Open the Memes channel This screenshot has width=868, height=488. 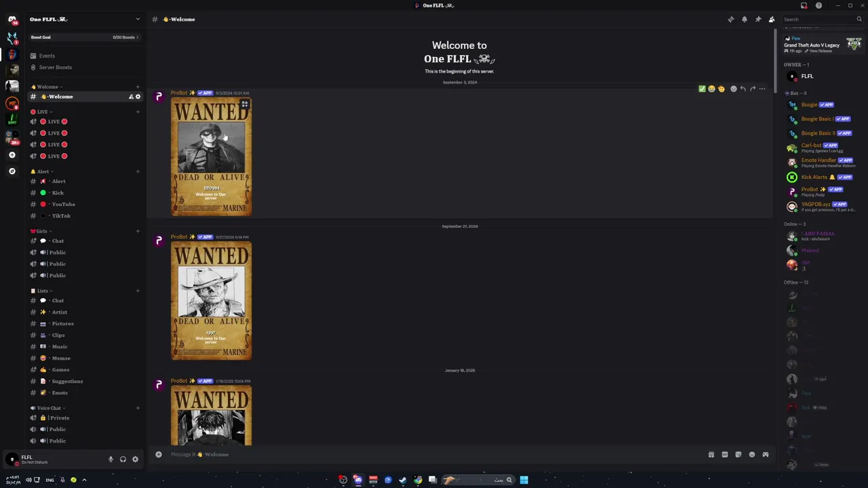coord(85,358)
